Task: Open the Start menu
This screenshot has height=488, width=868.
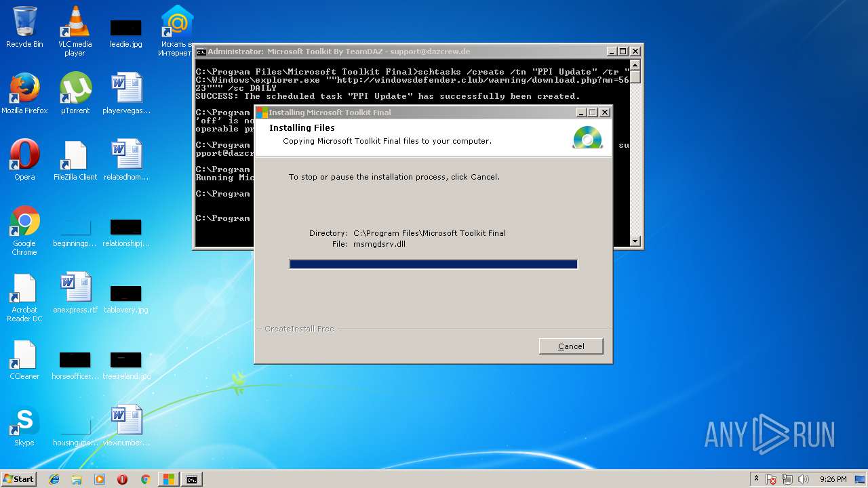Action: (x=18, y=479)
